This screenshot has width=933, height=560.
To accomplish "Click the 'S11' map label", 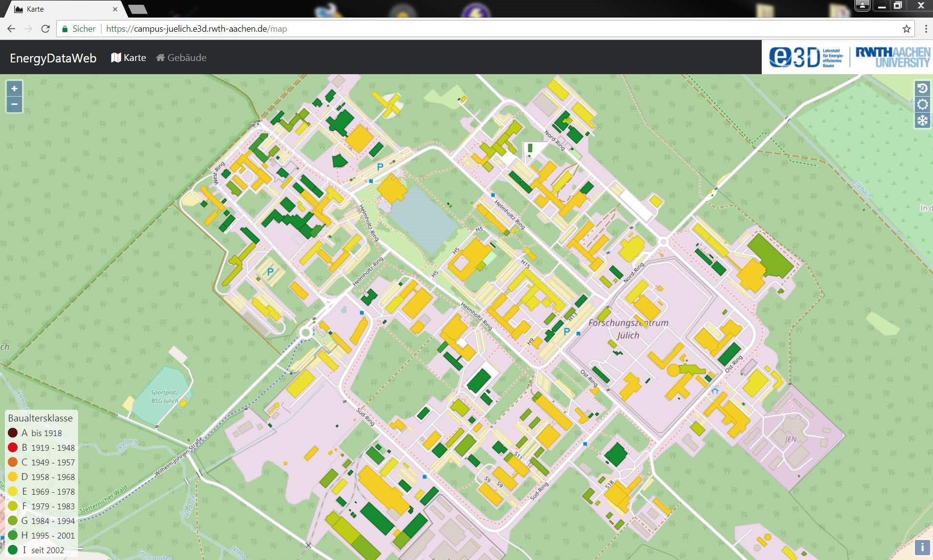I will coord(518,456).
